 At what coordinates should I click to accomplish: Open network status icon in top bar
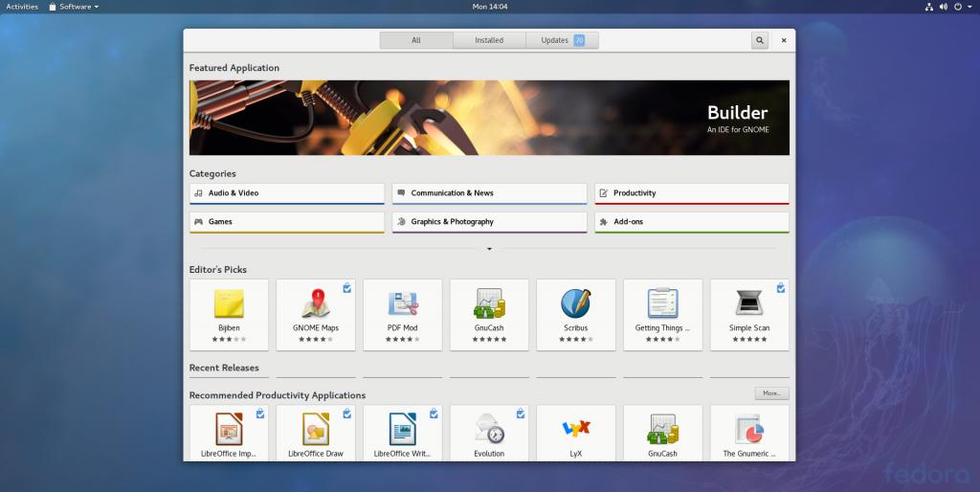coord(928,7)
